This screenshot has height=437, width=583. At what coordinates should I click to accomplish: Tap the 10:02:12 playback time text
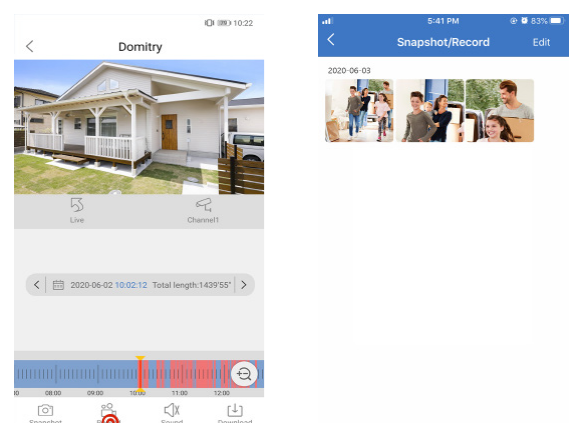[x=131, y=285]
